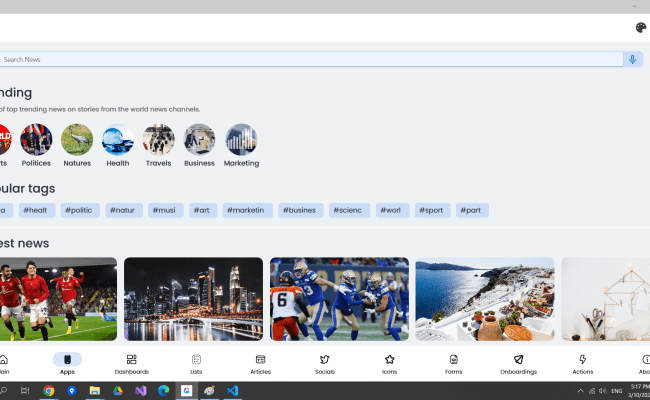Open the Health trending category
Image resolution: width=650 pixels, height=400 pixels.
pyautogui.click(x=118, y=145)
